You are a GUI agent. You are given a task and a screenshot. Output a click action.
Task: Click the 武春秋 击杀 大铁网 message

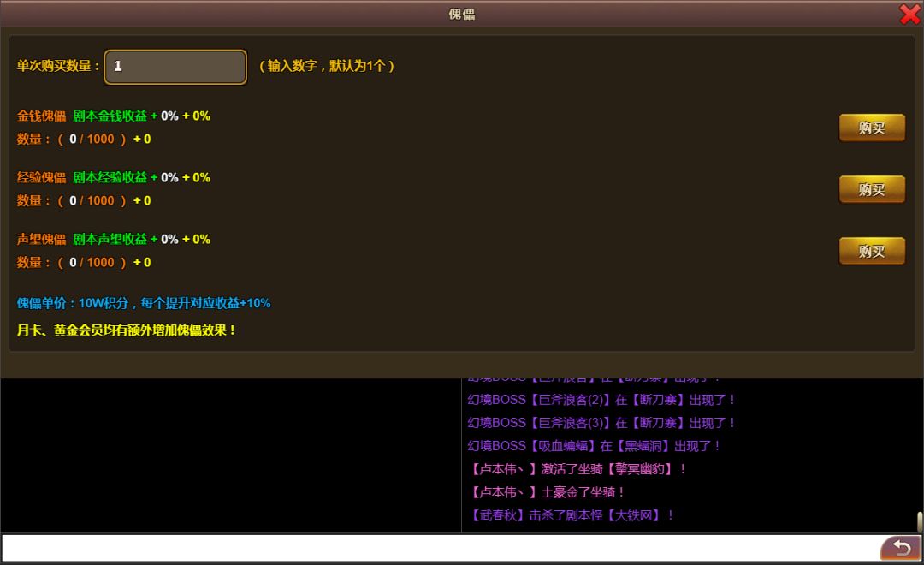click(x=572, y=515)
